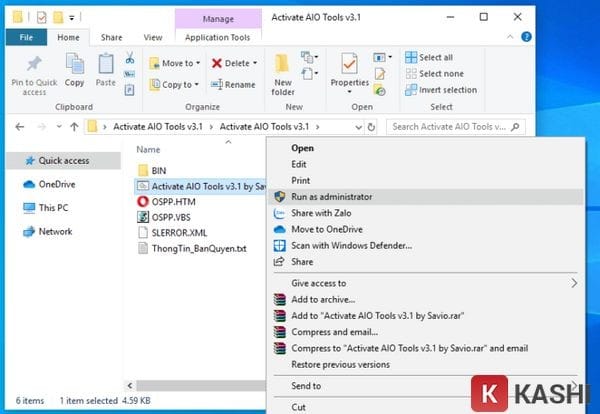Open the address bar history dropdown

click(x=359, y=127)
